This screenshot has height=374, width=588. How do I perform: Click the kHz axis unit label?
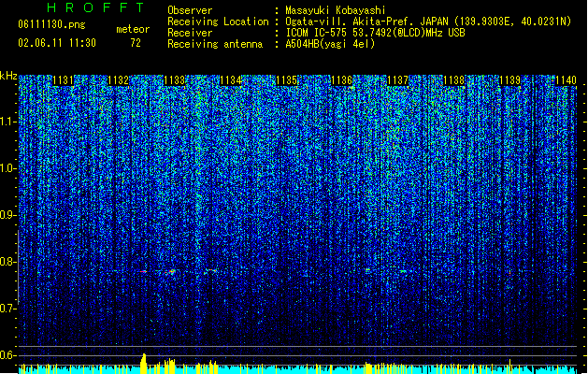(8, 76)
